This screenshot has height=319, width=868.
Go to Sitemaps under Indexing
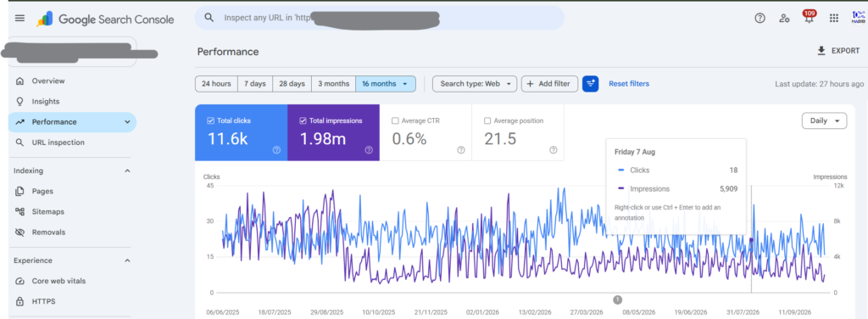pos(72,211)
